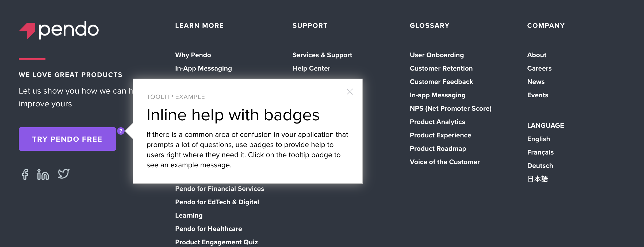Open the Customer Feedback glossary entry
Screen dimensions: 644x247
[x=441, y=82]
